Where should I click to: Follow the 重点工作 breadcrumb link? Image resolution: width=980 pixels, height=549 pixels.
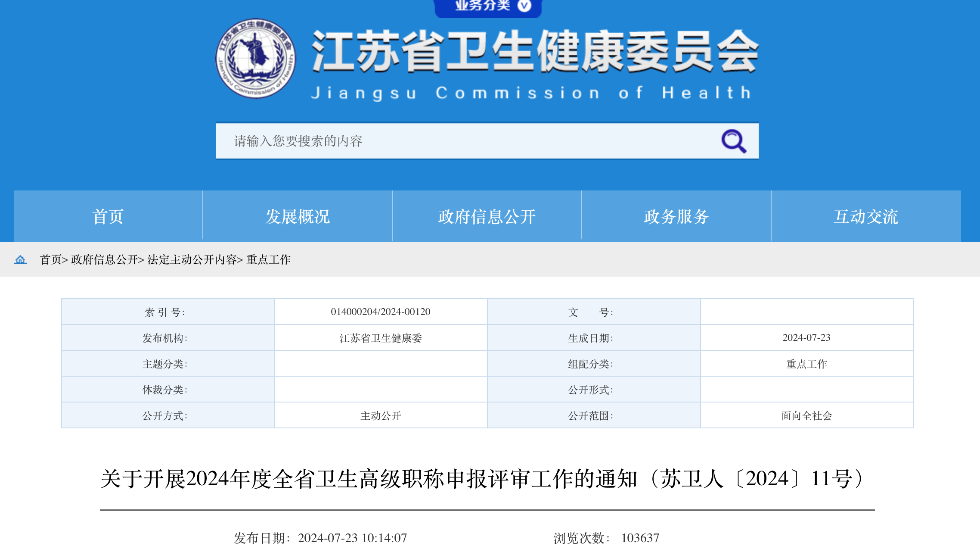(x=269, y=259)
